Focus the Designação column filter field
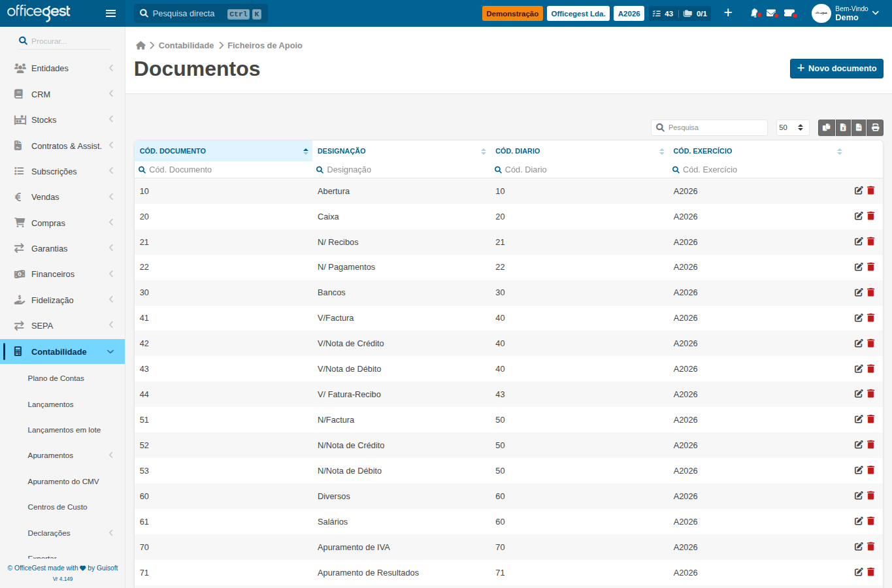The height and width of the screenshot is (588, 892). [401, 170]
